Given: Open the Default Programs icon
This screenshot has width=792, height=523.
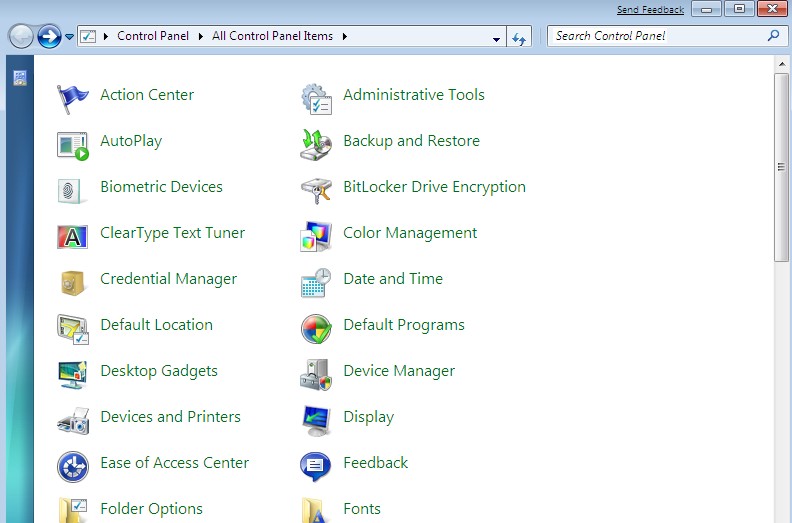Looking at the screenshot, I should coord(316,329).
